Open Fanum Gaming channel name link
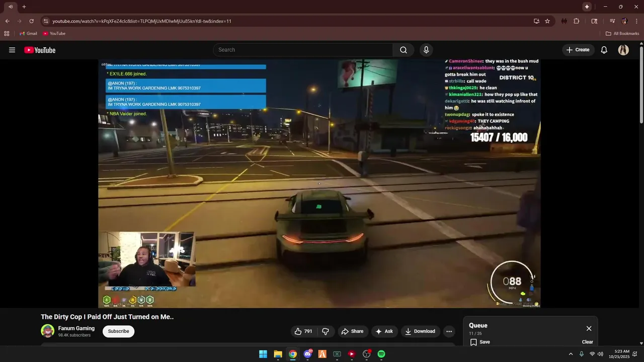 (x=76, y=328)
